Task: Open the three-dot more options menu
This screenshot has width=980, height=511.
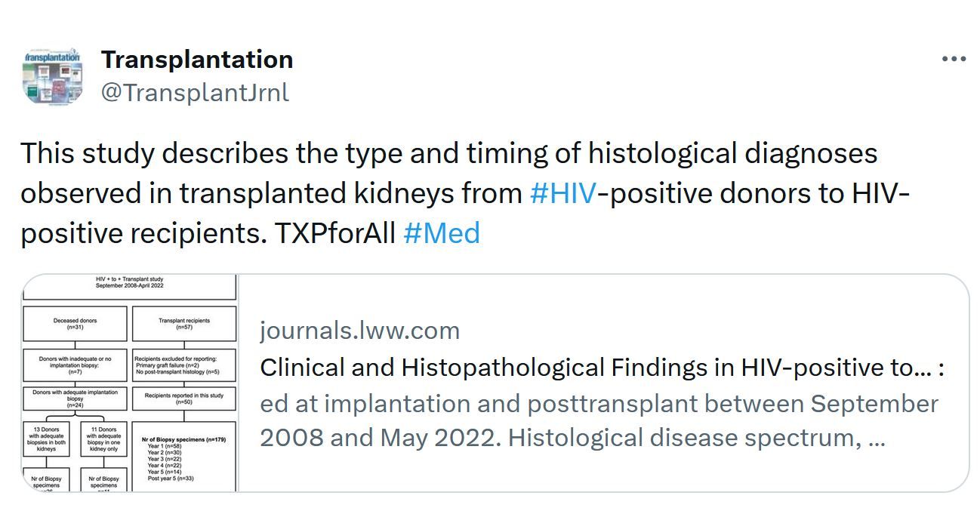Action: point(954,59)
